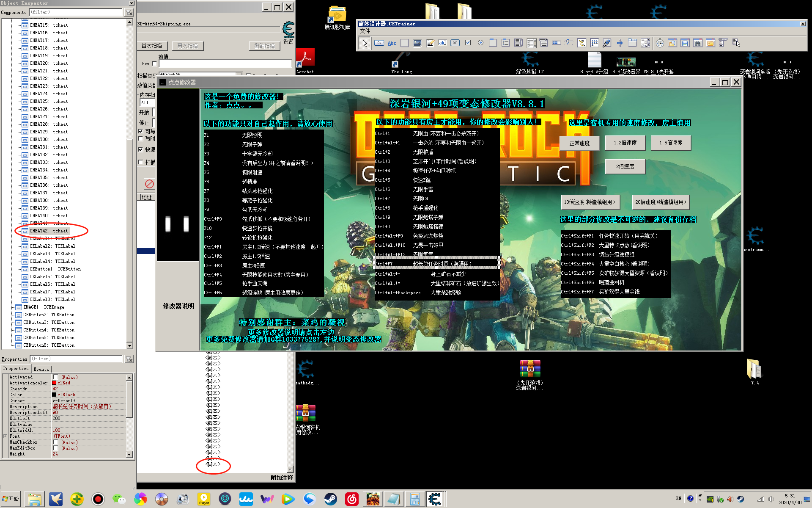Select the Edit box (ab|) component tool
This screenshot has width=812, height=508.
pos(442,43)
